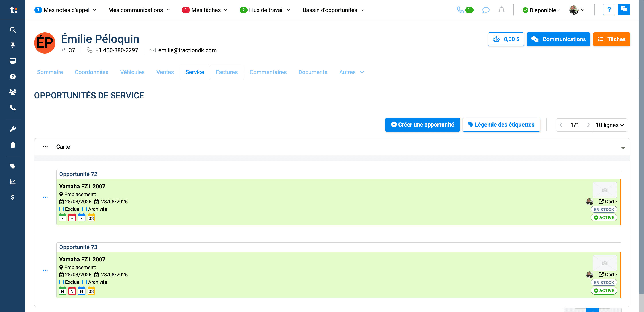Click the Carte external link in Opportunité 73
Screen dimensions: 644x312
(x=608, y=275)
